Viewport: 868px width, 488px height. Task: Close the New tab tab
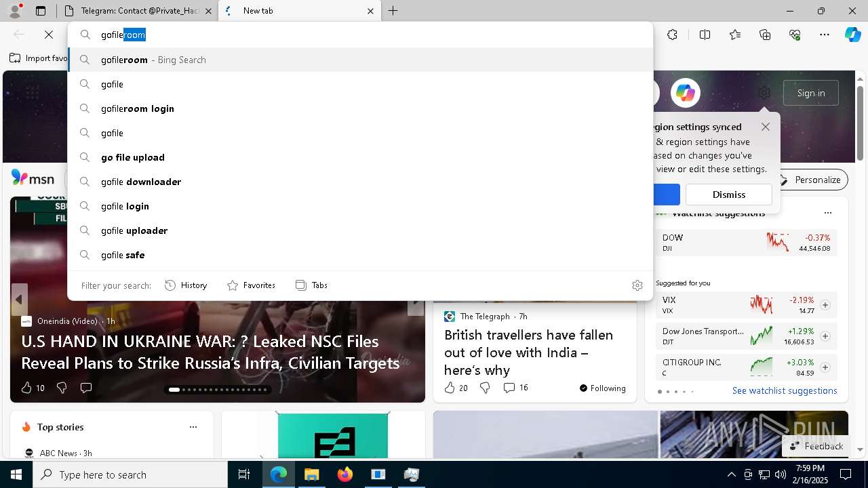pyautogui.click(x=370, y=11)
